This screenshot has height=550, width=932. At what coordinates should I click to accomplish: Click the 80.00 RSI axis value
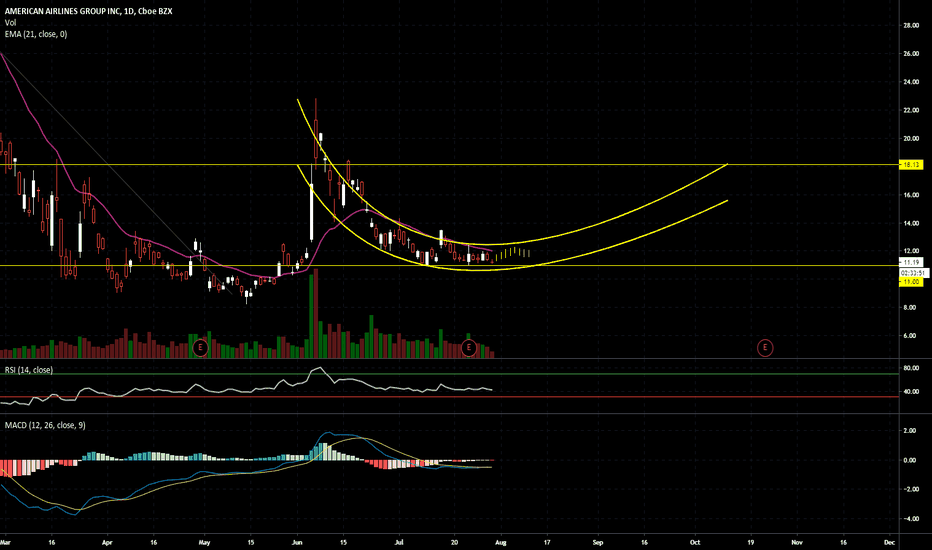pos(911,368)
